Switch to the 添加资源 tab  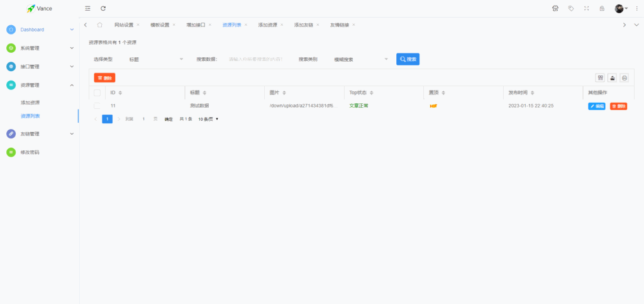(x=268, y=25)
